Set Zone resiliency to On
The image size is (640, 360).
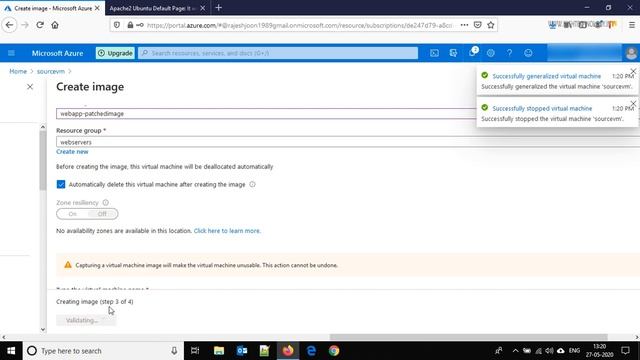tap(72, 214)
